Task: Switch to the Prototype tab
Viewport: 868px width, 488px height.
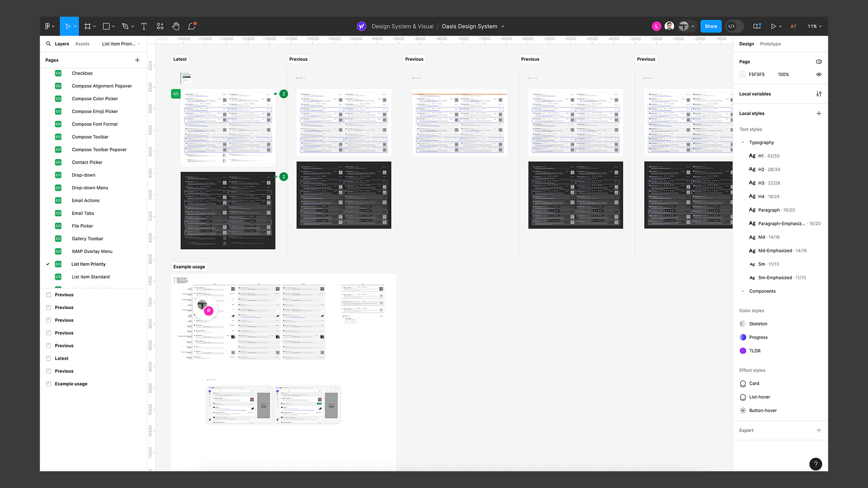Action: (770, 44)
